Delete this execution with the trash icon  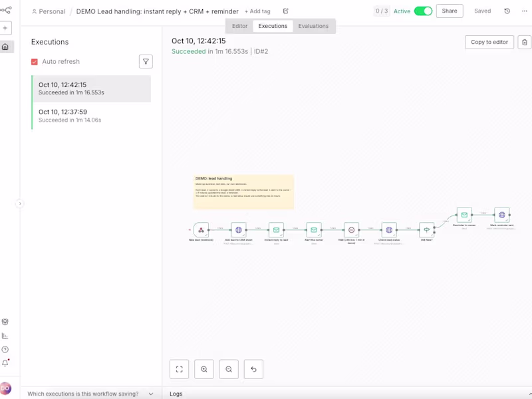point(525,42)
